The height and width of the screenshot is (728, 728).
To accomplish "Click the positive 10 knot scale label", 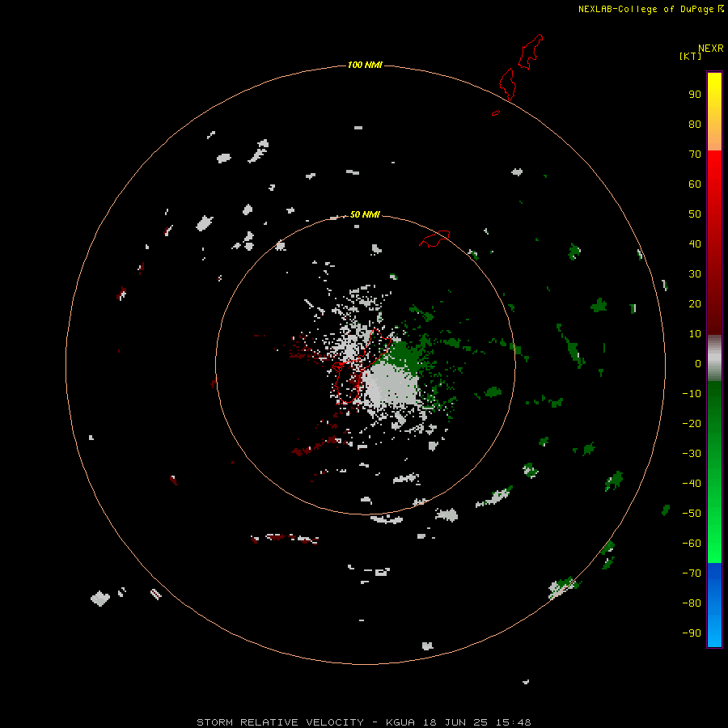I will [x=695, y=334].
